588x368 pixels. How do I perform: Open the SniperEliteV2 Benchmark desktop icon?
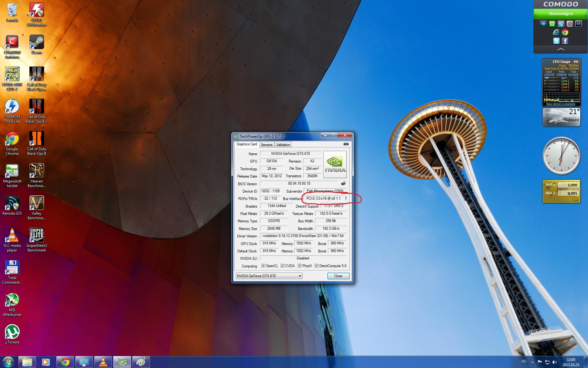(36, 240)
